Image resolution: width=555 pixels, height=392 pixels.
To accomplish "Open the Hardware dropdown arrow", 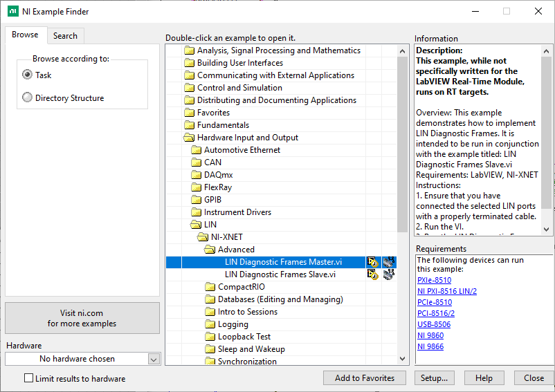I will (x=154, y=360).
